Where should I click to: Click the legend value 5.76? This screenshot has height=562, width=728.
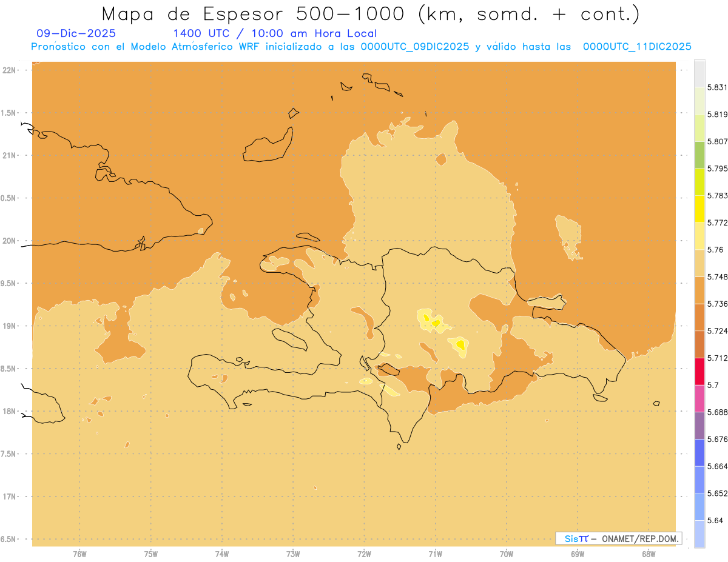coord(715,250)
